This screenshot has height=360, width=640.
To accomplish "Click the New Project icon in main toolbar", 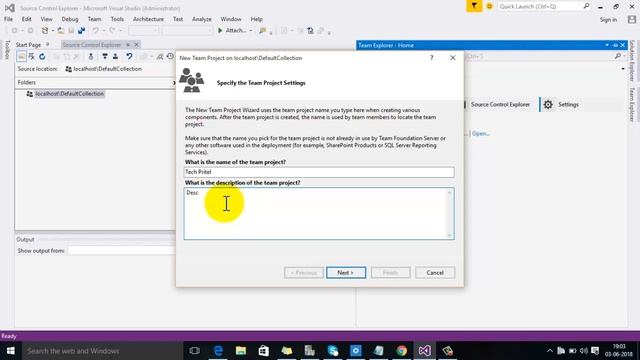I will point(45,31).
